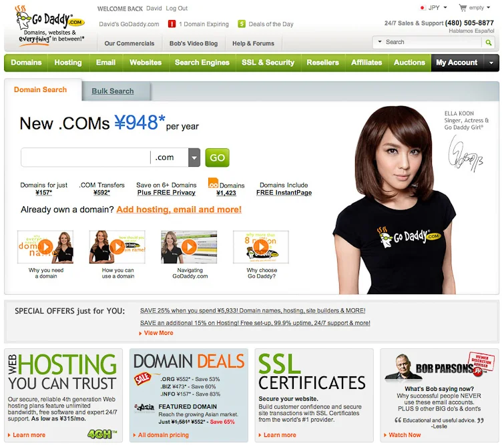Click the green search magnifier icon
The width and height of the screenshot is (504, 445).
pyautogui.click(x=489, y=43)
